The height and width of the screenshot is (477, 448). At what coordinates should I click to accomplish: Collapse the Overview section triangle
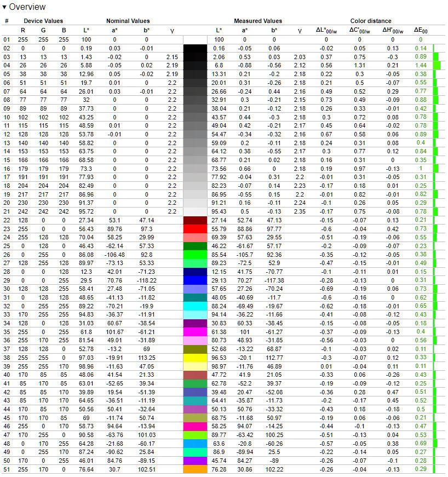pos(4,7)
